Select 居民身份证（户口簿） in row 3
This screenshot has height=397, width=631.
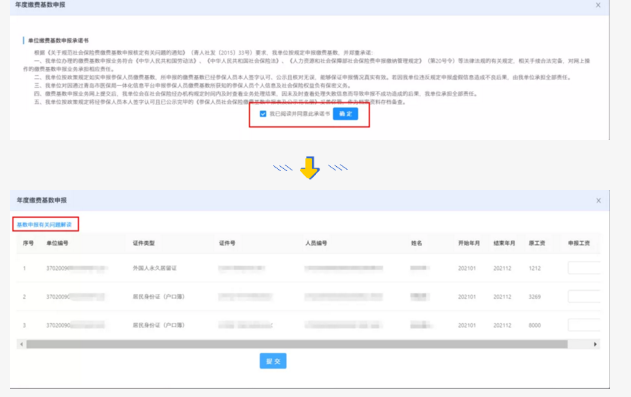[x=159, y=325]
